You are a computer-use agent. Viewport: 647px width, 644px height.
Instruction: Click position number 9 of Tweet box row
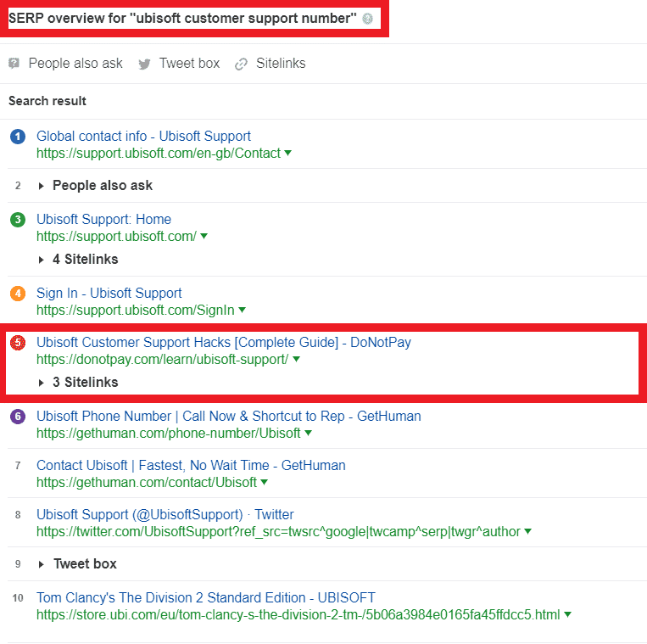(18, 564)
